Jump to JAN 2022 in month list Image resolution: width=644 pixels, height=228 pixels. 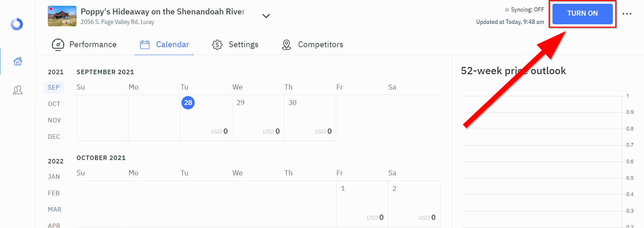click(x=54, y=177)
